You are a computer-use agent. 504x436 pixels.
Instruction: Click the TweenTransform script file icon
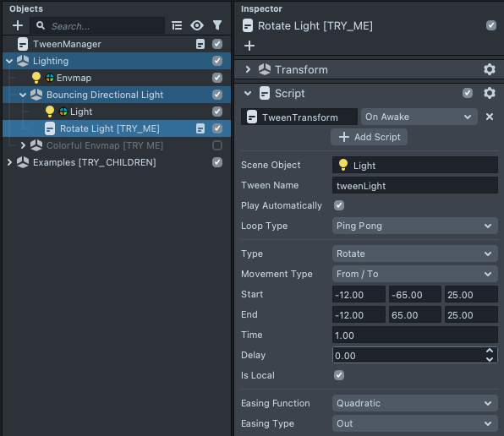pos(252,117)
